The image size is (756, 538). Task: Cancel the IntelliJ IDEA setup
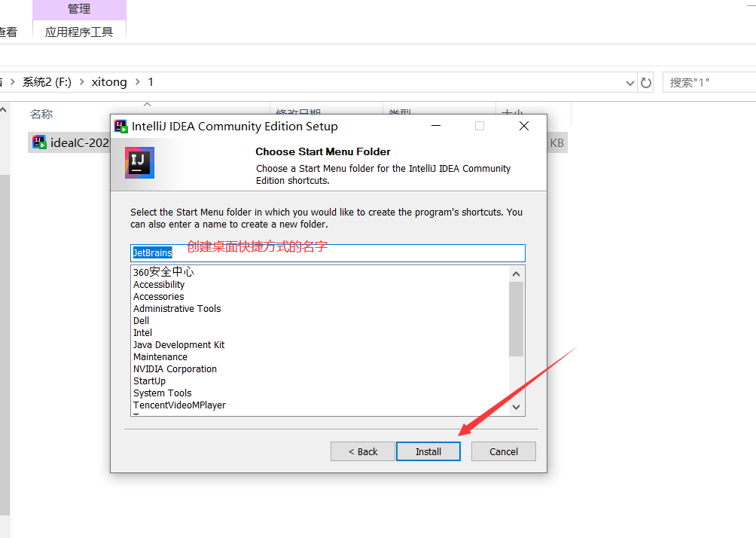503,451
